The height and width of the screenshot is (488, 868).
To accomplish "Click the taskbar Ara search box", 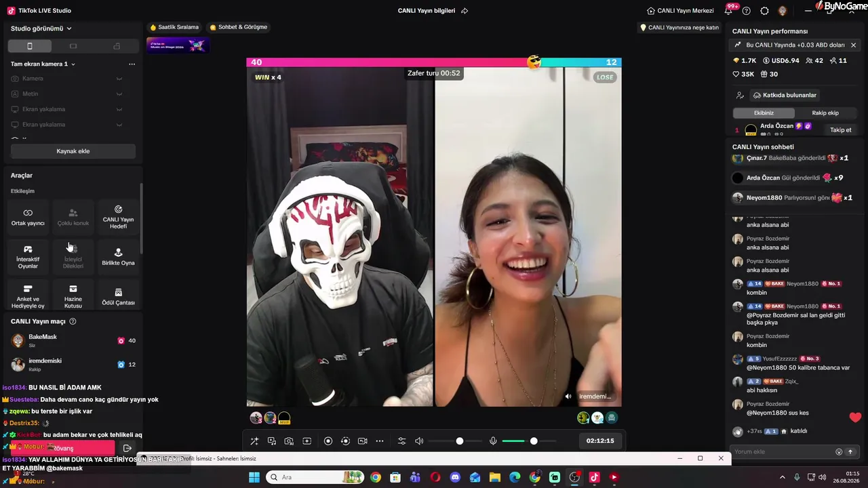I will tap(315, 477).
